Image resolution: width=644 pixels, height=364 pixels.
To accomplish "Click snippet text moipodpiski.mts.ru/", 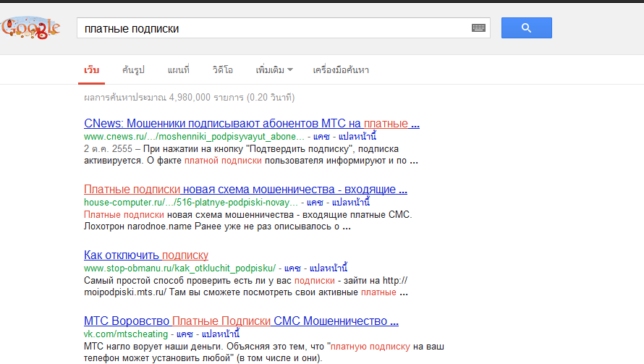I will 125,292.
